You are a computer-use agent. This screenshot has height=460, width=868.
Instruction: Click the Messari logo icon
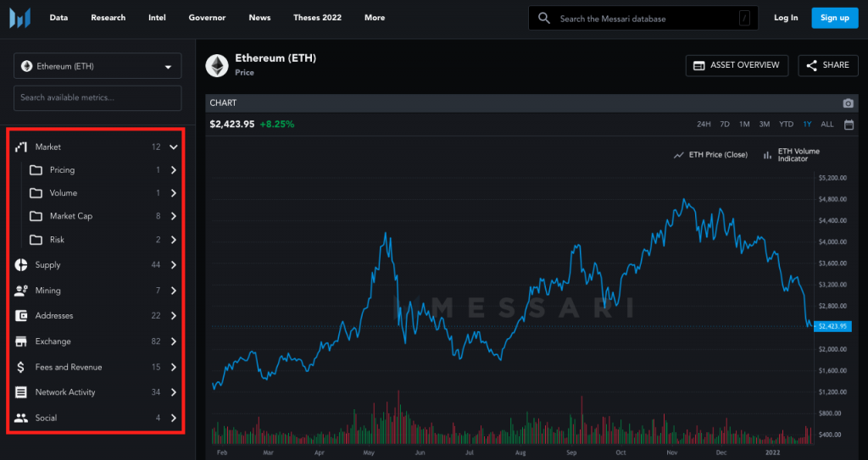pyautogui.click(x=19, y=18)
